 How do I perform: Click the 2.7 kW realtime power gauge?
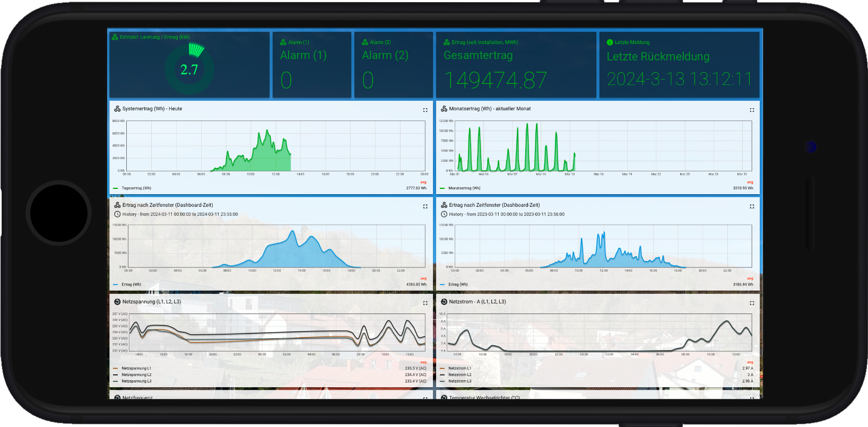[x=189, y=69]
